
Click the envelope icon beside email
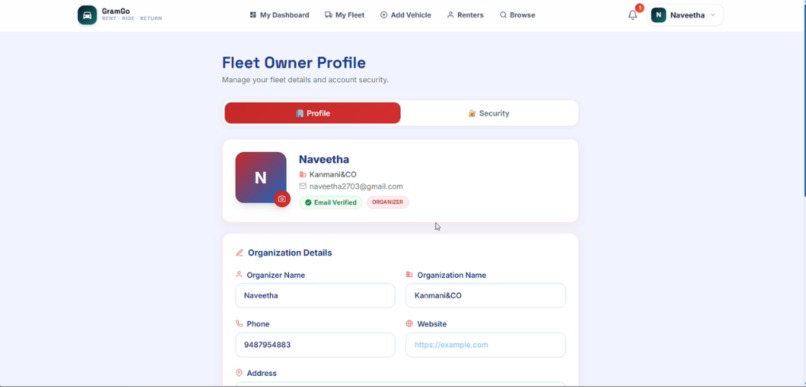click(x=303, y=187)
